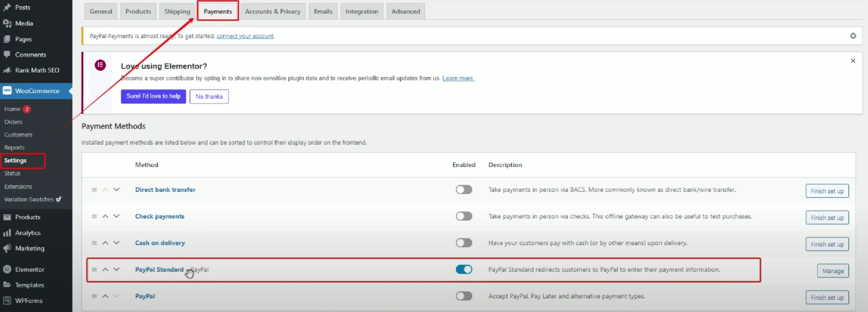Image resolution: width=868 pixels, height=312 pixels.
Task: Open the WPForms menu
Action: coord(36,301)
